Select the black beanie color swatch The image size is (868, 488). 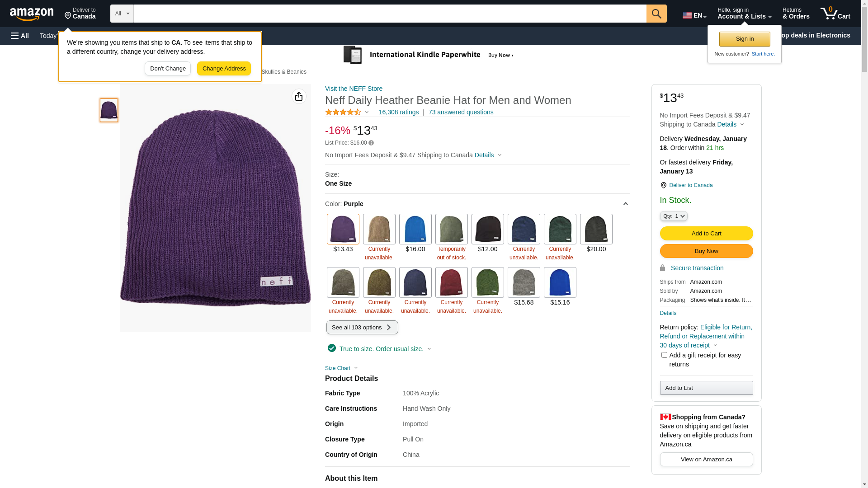[x=487, y=229]
